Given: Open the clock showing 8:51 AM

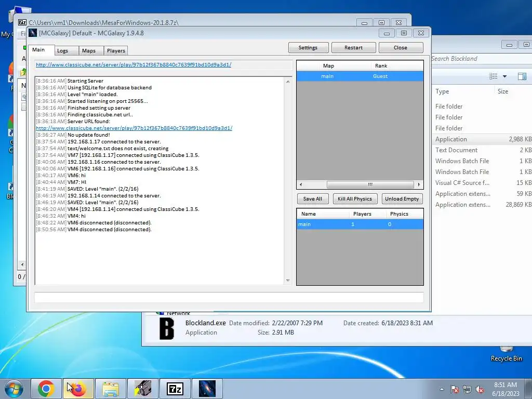Looking at the screenshot, I should 506,389.
